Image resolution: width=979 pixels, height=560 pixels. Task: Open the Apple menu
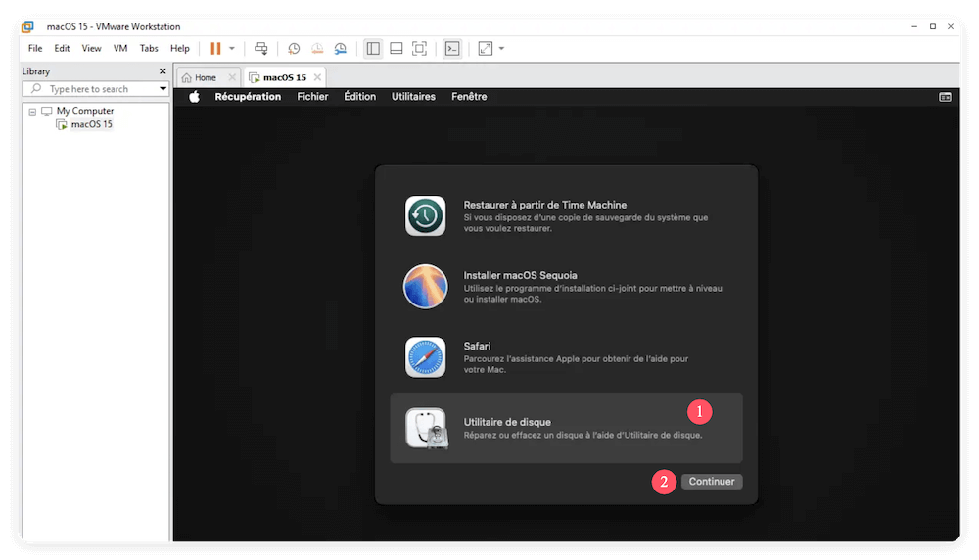194,97
